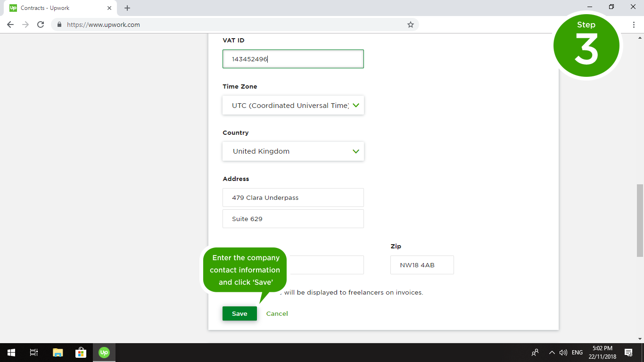
Task: Click the green Save button
Action: (239, 313)
